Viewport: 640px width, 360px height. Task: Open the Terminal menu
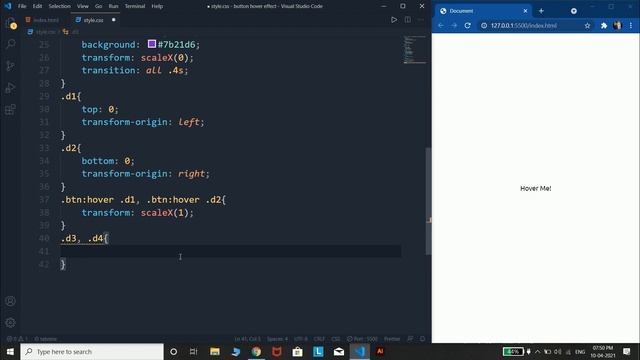(x=135, y=6)
